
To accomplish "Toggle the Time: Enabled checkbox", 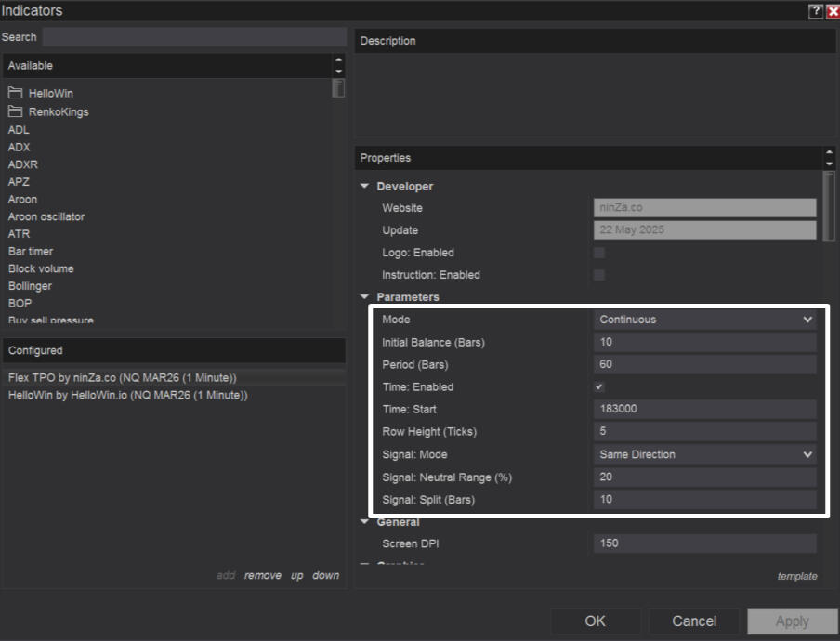I will (x=599, y=387).
